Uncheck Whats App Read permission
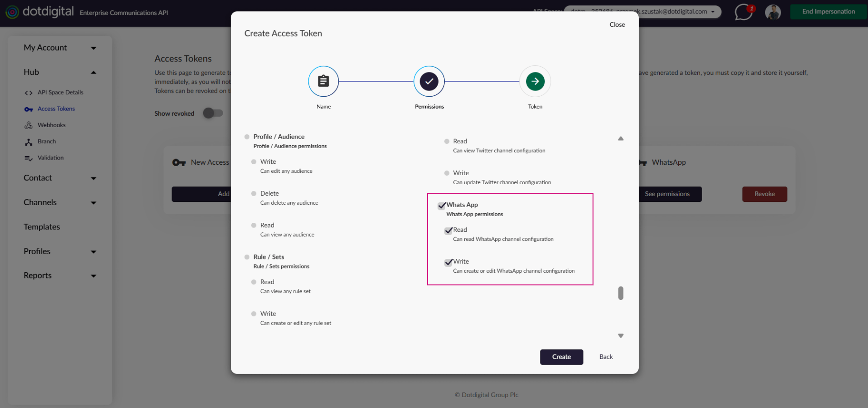 449,230
